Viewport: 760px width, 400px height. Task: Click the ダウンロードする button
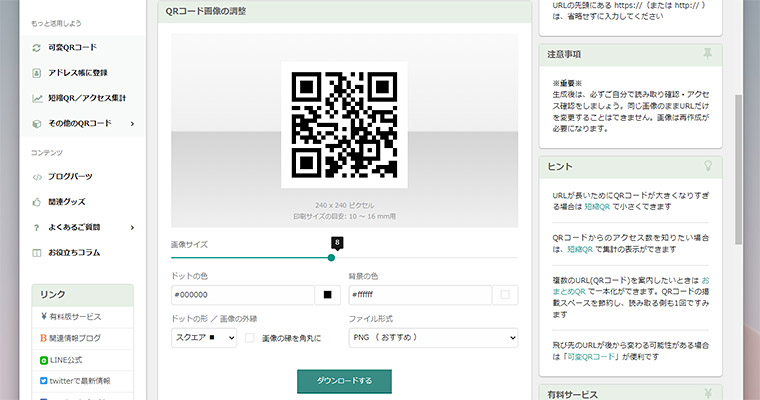point(344,381)
